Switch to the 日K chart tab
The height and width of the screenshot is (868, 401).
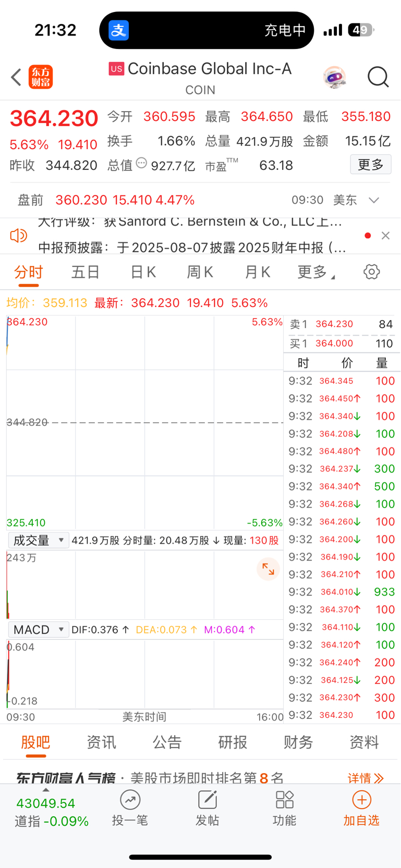click(x=143, y=272)
